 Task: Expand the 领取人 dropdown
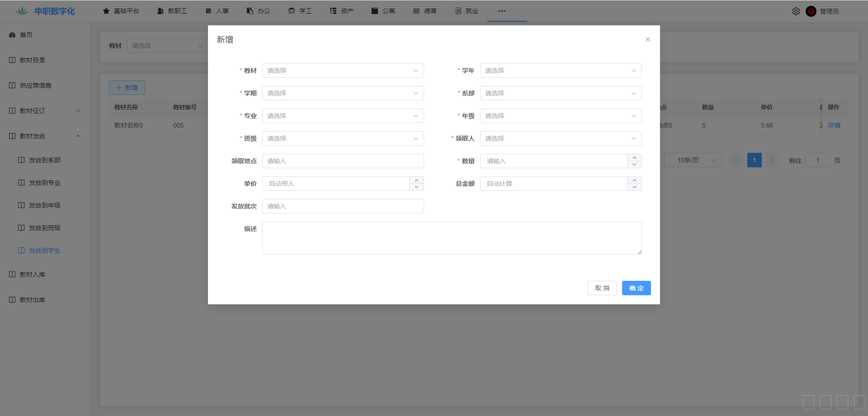(x=561, y=138)
